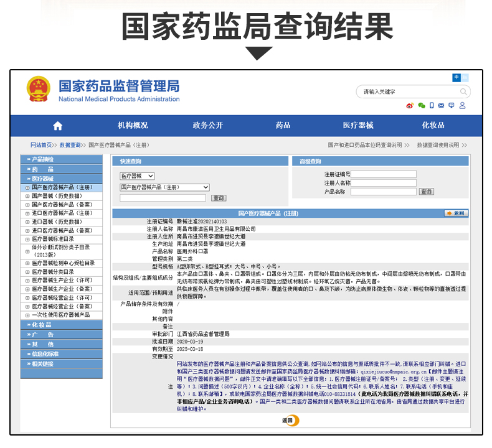The image size is (492, 448).
Task: Expand the 化妆品 sidebar section
Action: pos(62,325)
